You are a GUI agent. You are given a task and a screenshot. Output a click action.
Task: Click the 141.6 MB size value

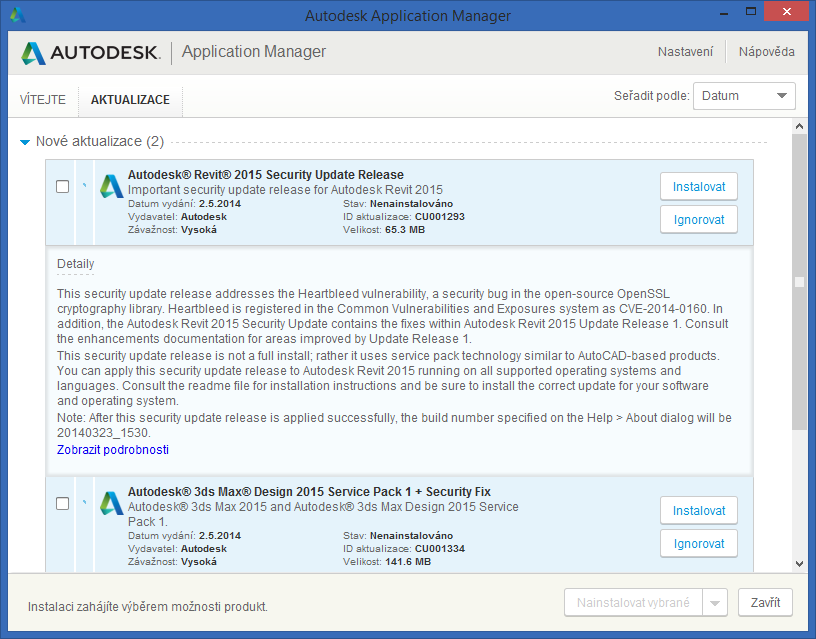pyautogui.click(x=408, y=561)
